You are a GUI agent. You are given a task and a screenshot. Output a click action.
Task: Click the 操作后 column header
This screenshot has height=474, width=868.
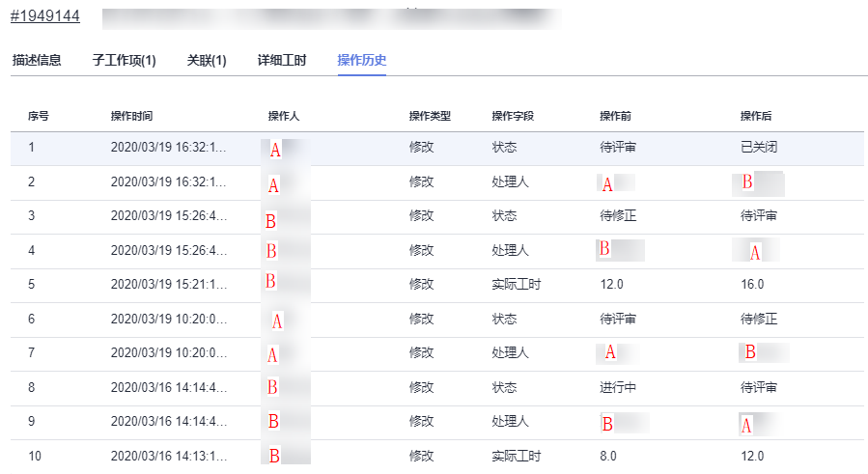pyautogui.click(x=756, y=116)
